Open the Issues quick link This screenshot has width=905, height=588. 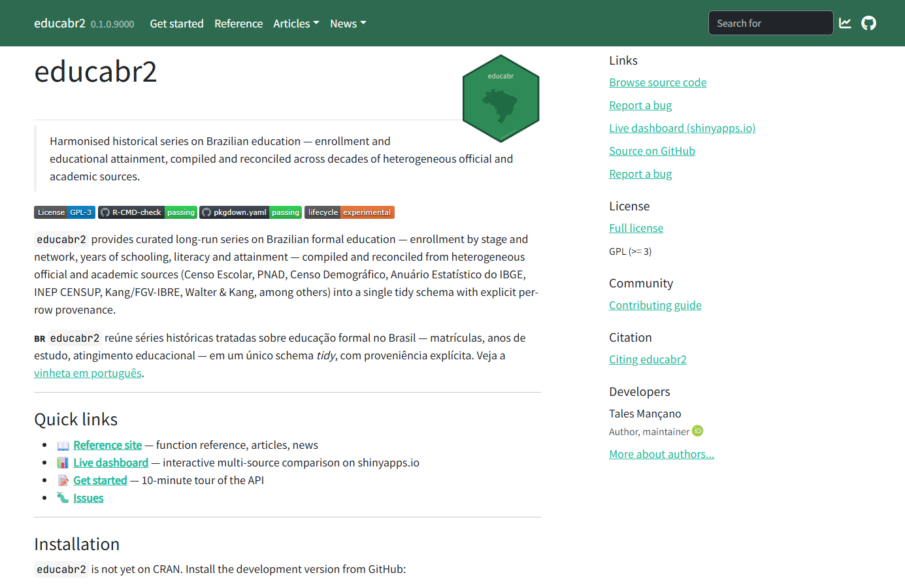click(88, 498)
